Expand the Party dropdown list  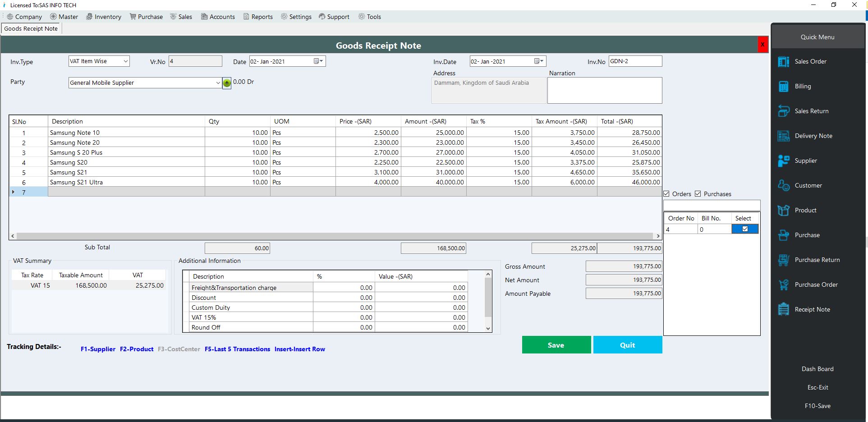click(x=218, y=83)
